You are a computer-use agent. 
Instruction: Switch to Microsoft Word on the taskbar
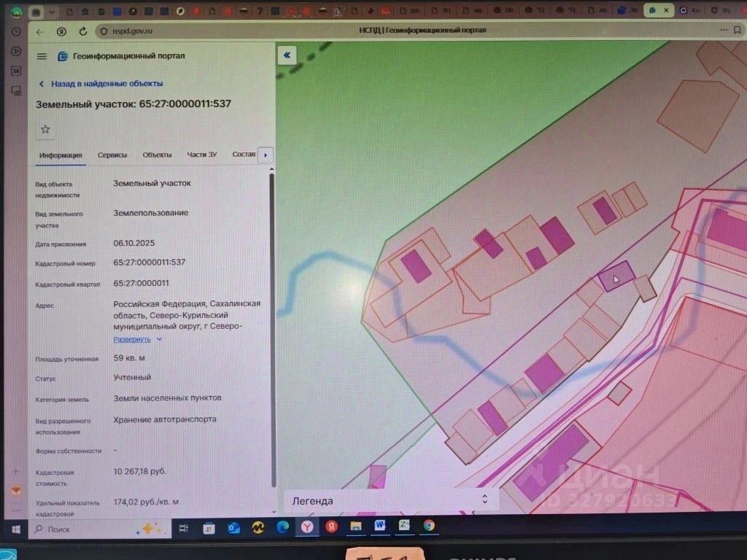tap(380, 525)
